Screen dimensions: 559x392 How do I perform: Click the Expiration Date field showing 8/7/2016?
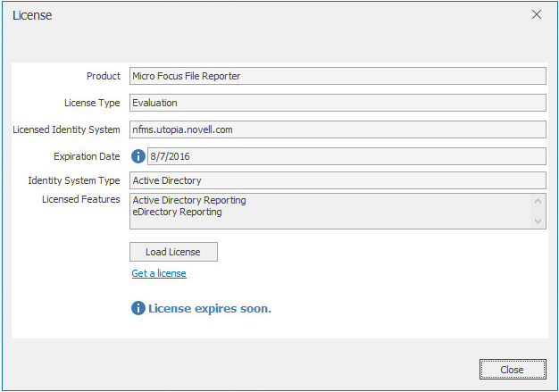click(346, 155)
